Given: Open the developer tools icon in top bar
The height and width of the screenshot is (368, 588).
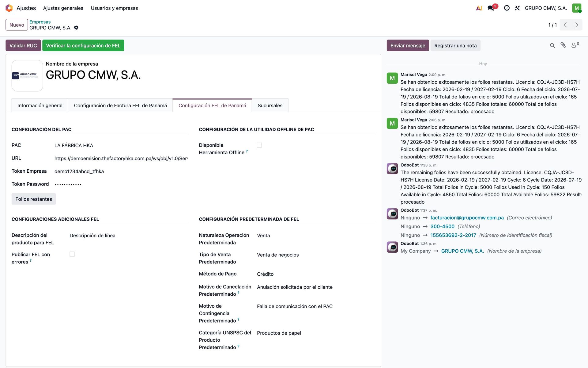Looking at the screenshot, I should tap(517, 8).
